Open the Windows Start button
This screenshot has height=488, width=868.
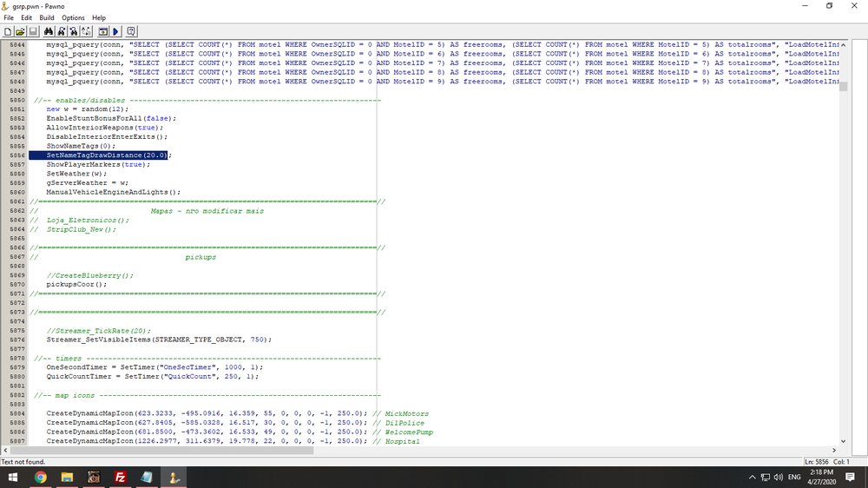(x=13, y=477)
